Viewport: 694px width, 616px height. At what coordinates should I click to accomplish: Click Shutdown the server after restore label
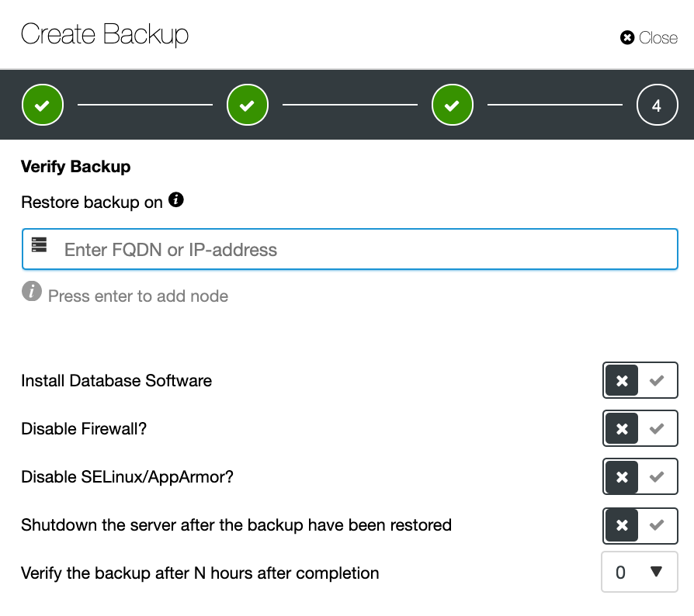tap(236, 525)
